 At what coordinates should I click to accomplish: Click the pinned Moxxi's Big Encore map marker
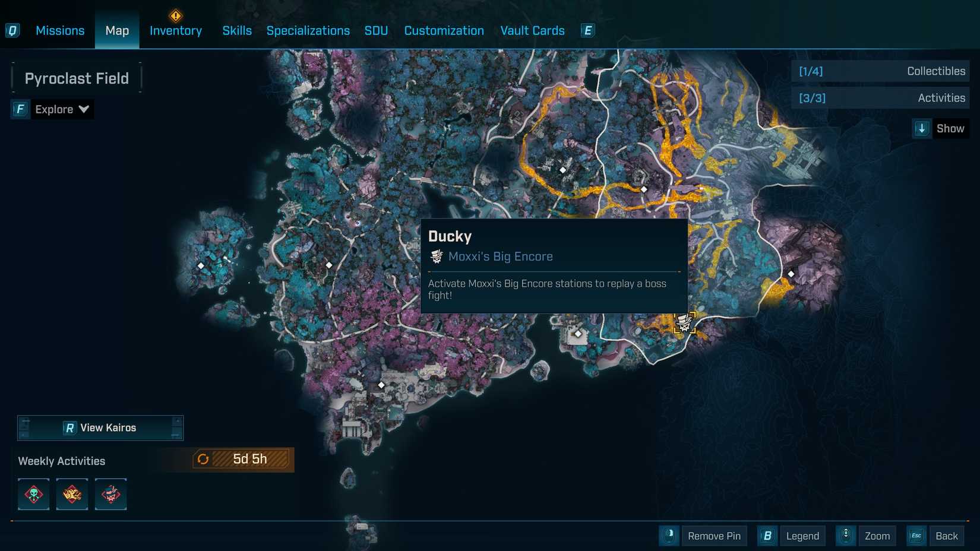685,323
